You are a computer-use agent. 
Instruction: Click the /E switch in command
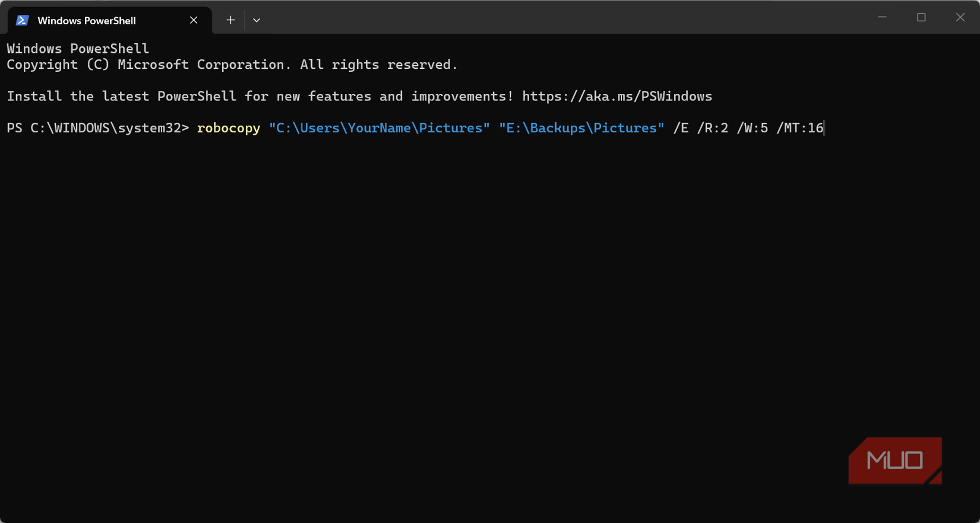[x=681, y=128]
